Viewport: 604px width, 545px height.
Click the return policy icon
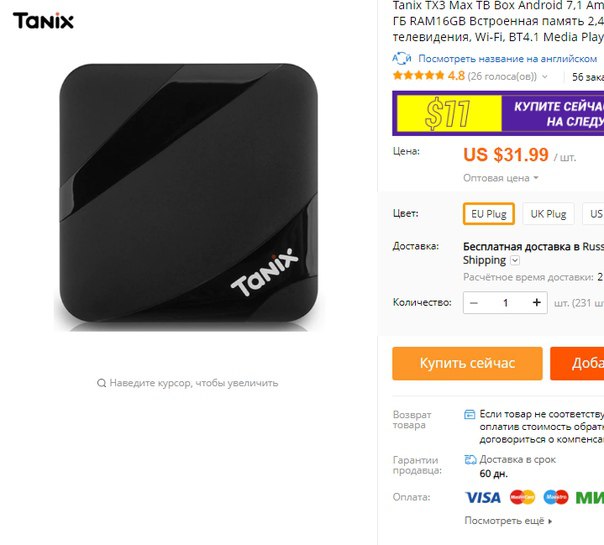tap(470, 414)
